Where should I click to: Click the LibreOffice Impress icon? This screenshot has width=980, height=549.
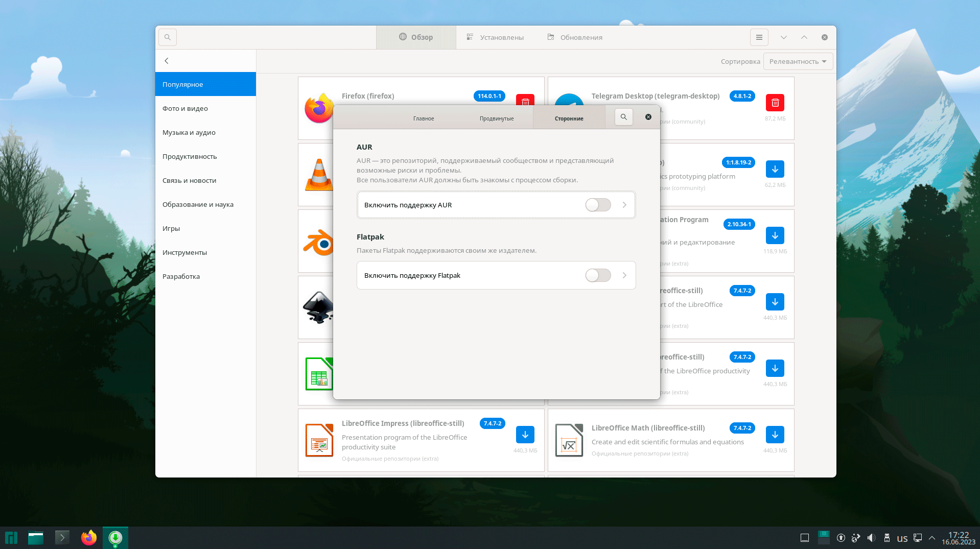point(319,440)
